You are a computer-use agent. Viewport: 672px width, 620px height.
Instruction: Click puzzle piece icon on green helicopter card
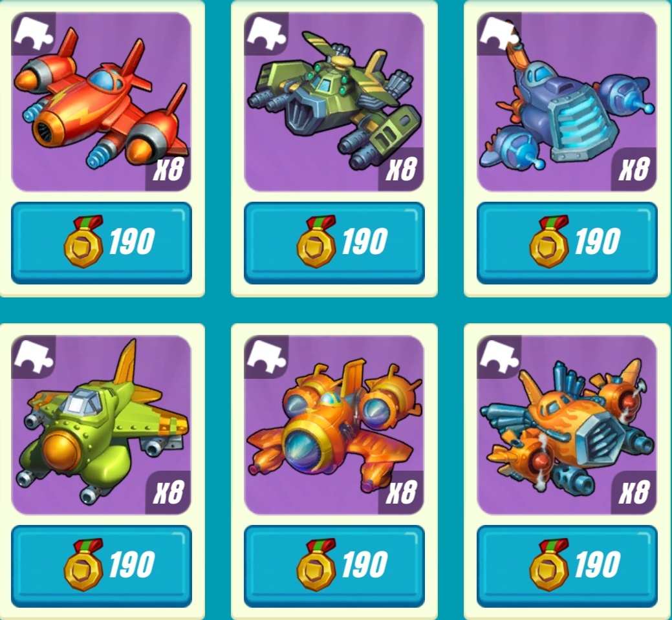266,32
